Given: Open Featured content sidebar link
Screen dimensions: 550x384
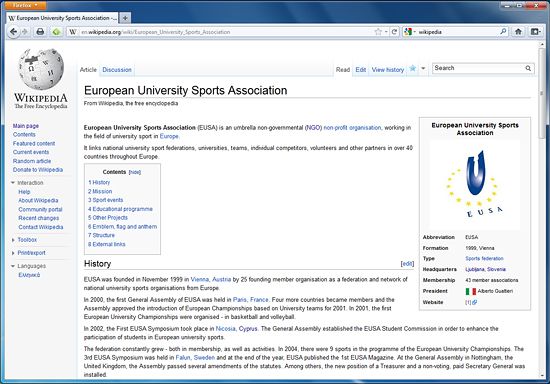Looking at the screenshot, I should pyautogui.click(x=34, y=143).
